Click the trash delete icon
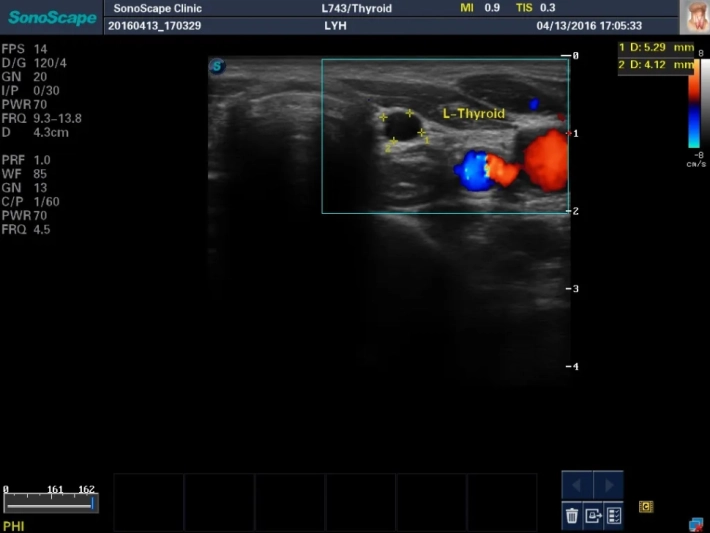The height and width of the screenshot is (533, 710). tap(572, 516)
